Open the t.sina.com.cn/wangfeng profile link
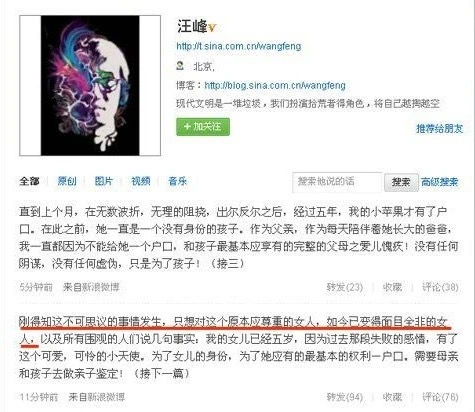 coord(239,46)
